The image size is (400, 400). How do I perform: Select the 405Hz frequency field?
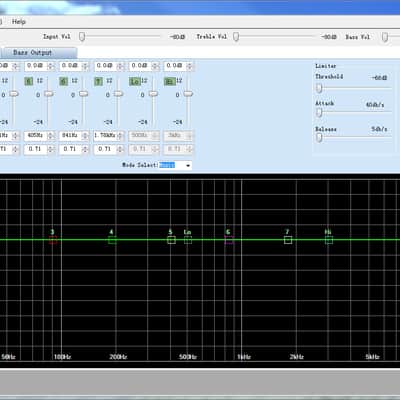coord(36,136)
